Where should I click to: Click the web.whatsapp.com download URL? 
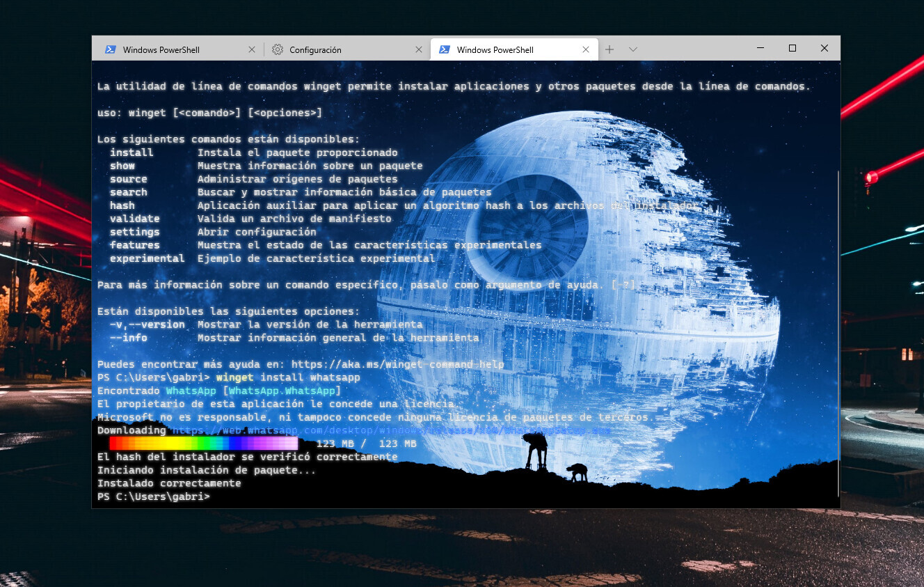click(391, 430)
